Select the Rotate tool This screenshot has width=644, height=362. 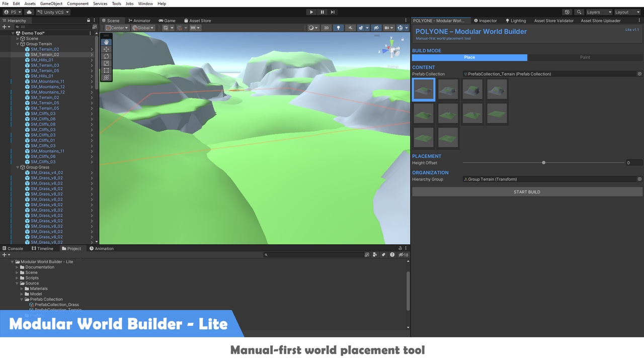106,56
